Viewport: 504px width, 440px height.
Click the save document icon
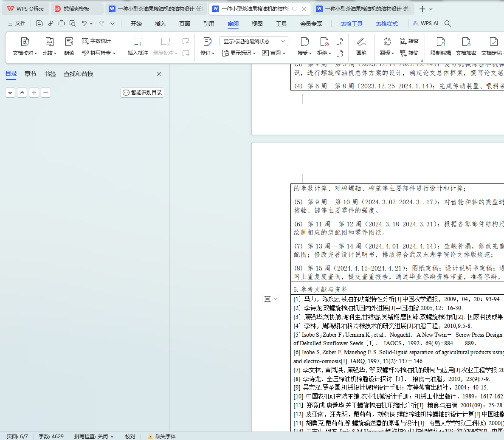(39, 23)
